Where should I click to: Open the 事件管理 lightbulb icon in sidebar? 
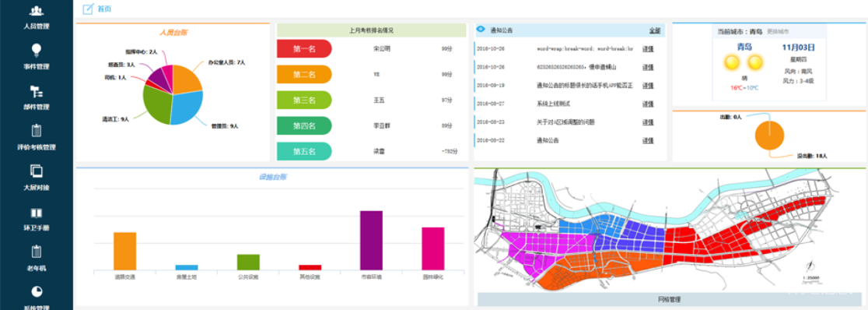click(37, 50)
